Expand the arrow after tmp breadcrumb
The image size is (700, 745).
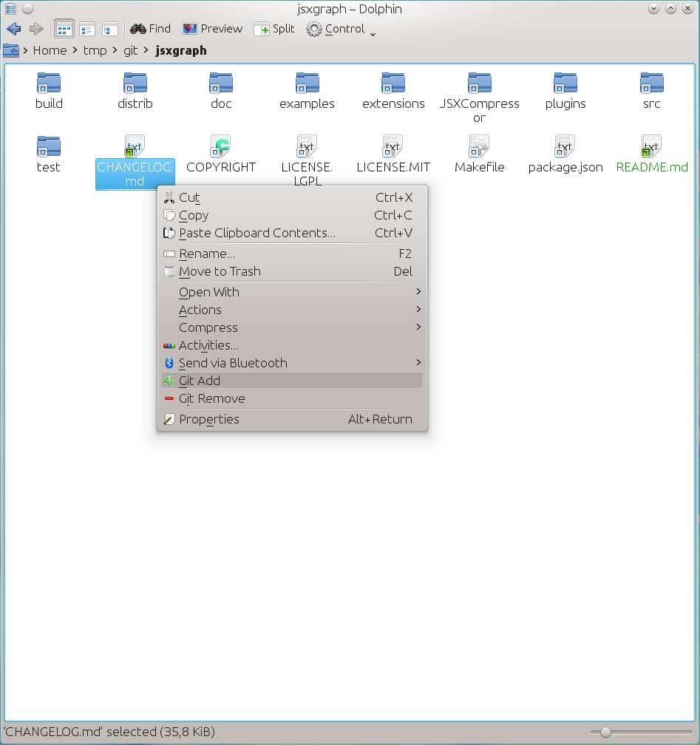[115, 50]
